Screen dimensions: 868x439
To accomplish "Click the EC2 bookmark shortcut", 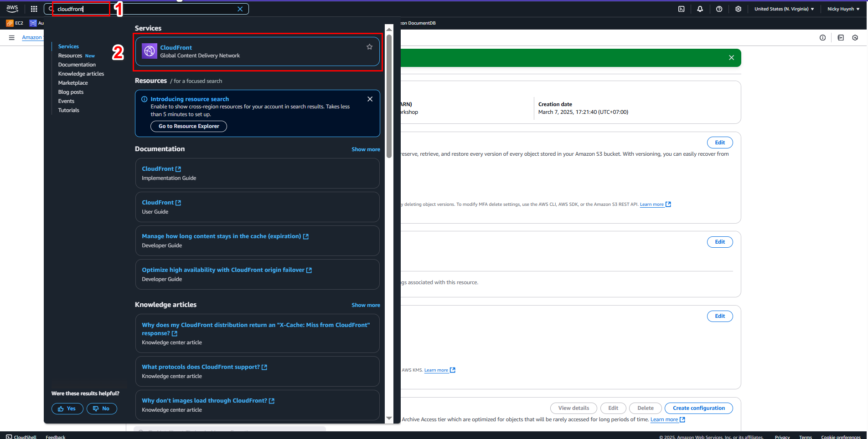I will pos(15,23).
